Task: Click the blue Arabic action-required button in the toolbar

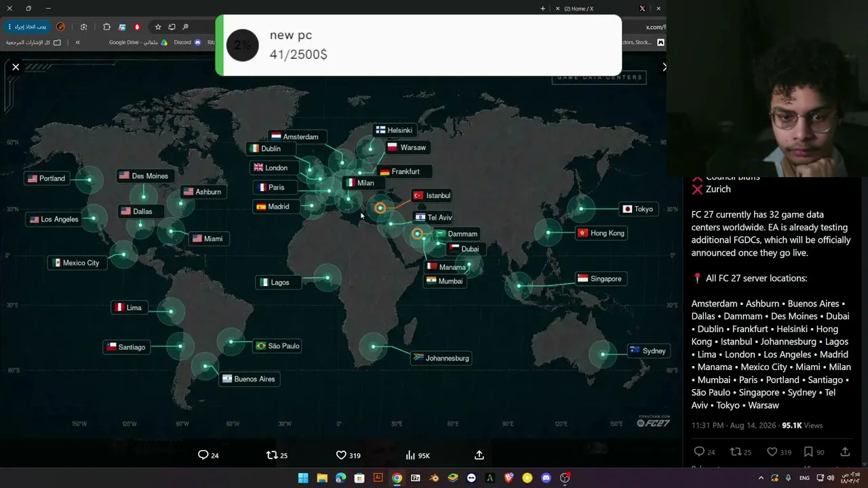Action: [x=26, y=27]
